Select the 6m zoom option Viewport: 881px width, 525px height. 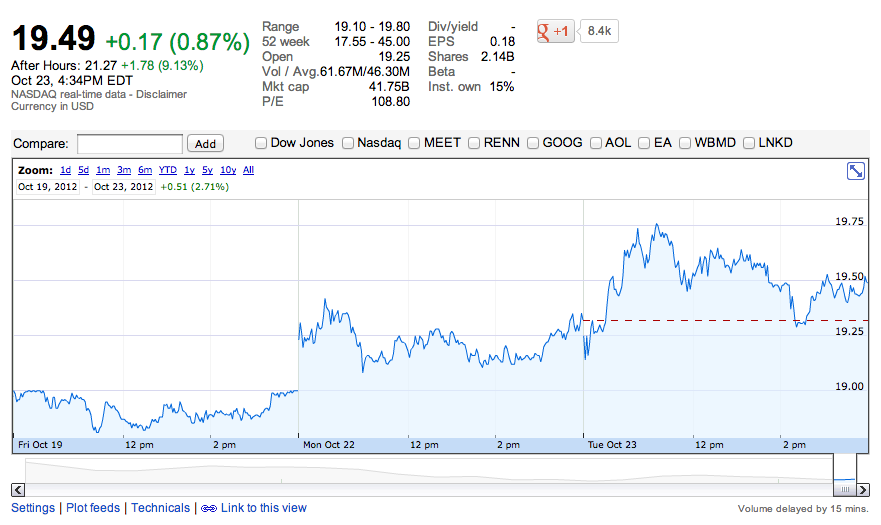coord(145,170)
